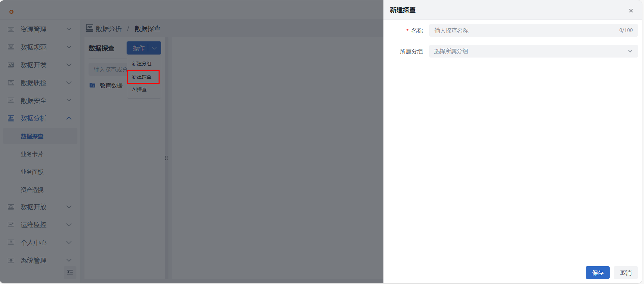Click the 运维监控 sidebar icon
The height and width of the screenshot is (284, 644).
(11, 224)
